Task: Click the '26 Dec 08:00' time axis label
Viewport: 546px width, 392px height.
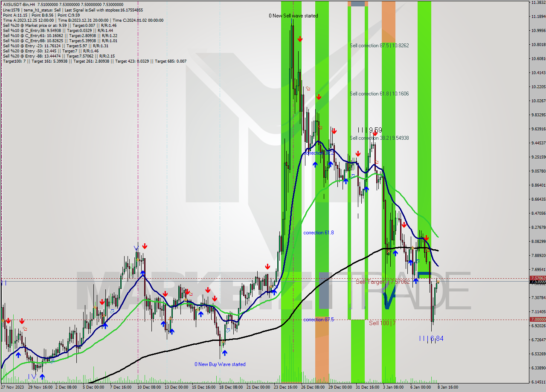Action: (x=314, y=387)
